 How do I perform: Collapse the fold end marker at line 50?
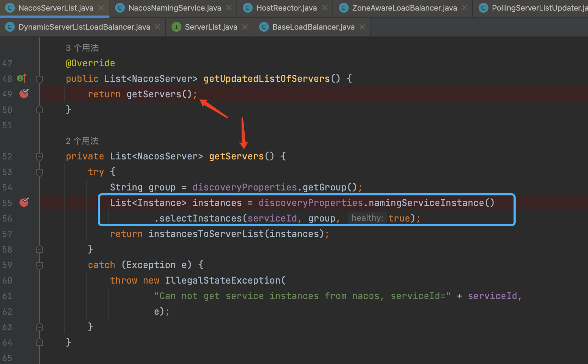(40, 110)
